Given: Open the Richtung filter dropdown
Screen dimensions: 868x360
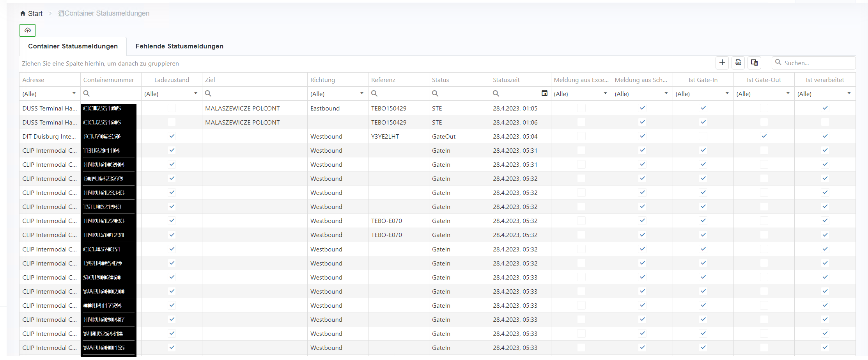Looking at the screenshot, I should pyautogui.click(x=361, y=93).
